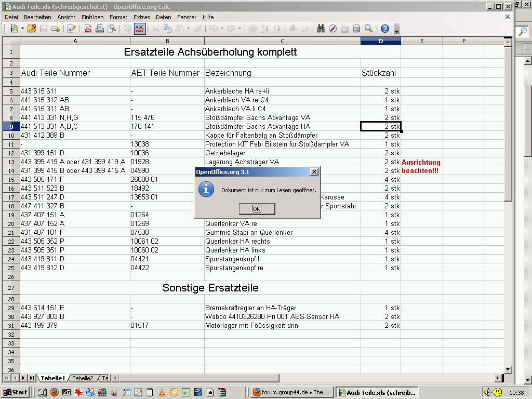532x399 pixels.
Task: Expand the toolbar options arrow at toolbar end
Action: tap(397, 29)
